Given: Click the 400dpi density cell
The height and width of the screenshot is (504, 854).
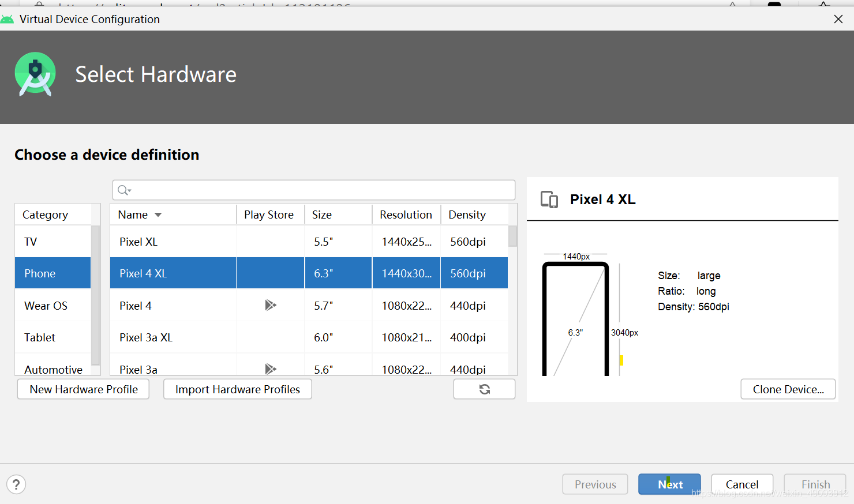Looking at the screenshot, I should pyautogui.click(x=474, y=337).
